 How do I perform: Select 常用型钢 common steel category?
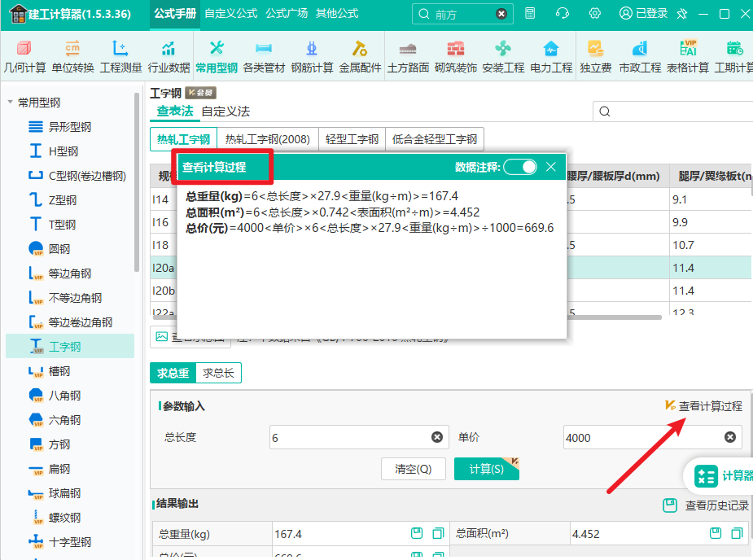coord(217,57)
